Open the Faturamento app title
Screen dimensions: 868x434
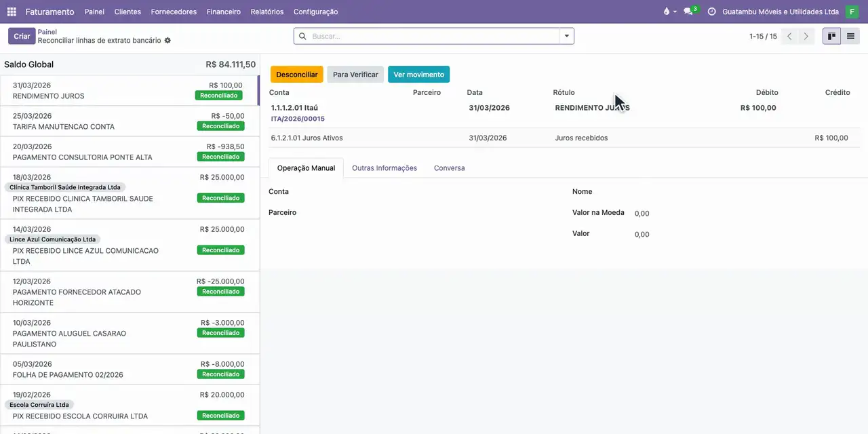pyautogui.click(x=50, y=12)
